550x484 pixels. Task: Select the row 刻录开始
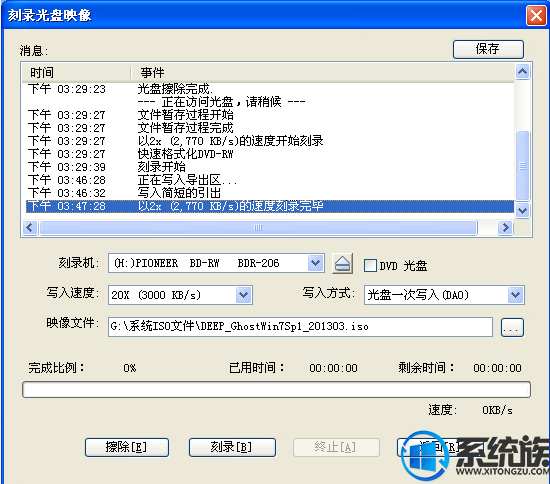click(x=270, y=167)
